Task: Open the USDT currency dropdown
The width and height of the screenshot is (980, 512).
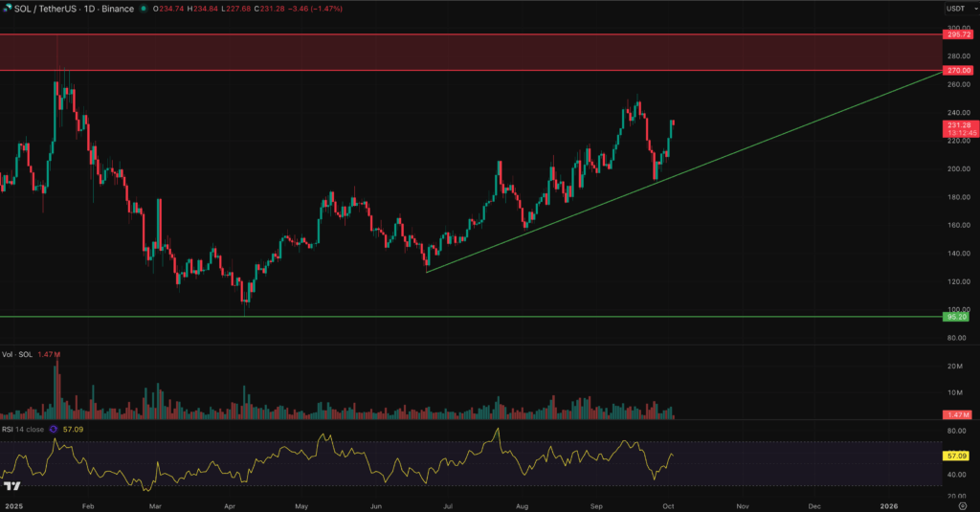Action: (960, 9)
